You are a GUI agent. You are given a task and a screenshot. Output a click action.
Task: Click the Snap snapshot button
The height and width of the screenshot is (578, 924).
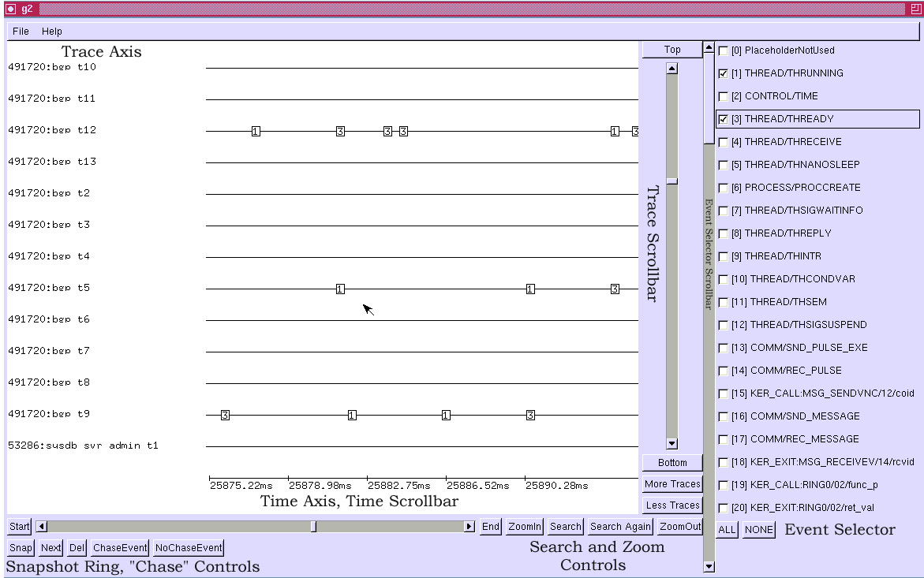point(21,548)
